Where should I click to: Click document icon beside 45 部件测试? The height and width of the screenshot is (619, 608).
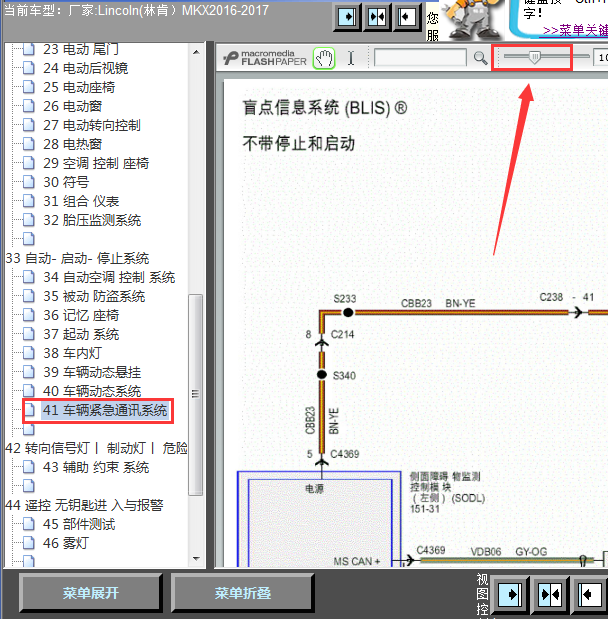click(x=28, y=523)
